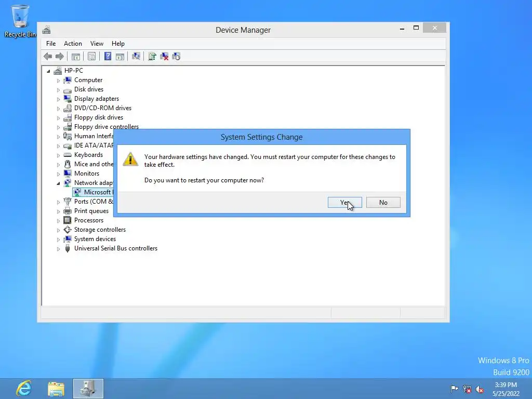Open File Explorer from the taskbar
Screen dimensions: 532x399
(56, 389)
